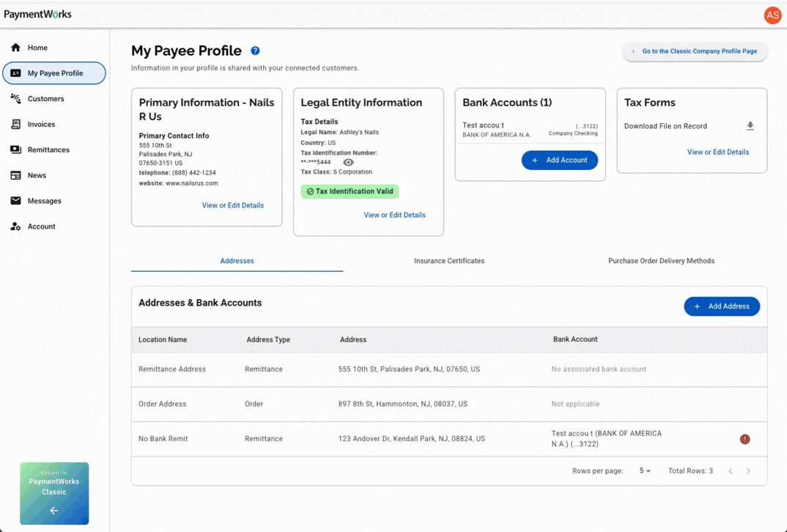Click the Addresses & Bank Accounts heading
The width and height of the screenshot is (787, 532).
(x=200, y=303)
